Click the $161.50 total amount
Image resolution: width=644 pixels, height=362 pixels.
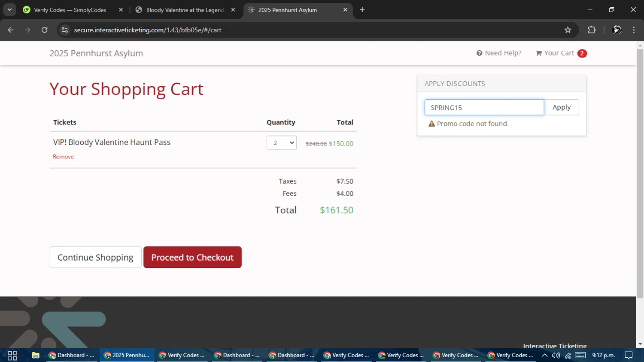coord(337,210)
